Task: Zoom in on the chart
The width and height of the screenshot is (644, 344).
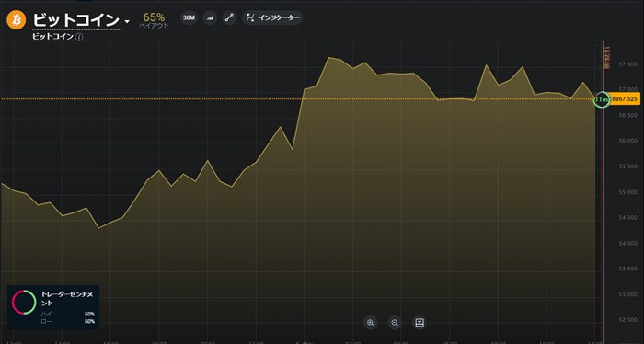Action: [x=371, y=323]
